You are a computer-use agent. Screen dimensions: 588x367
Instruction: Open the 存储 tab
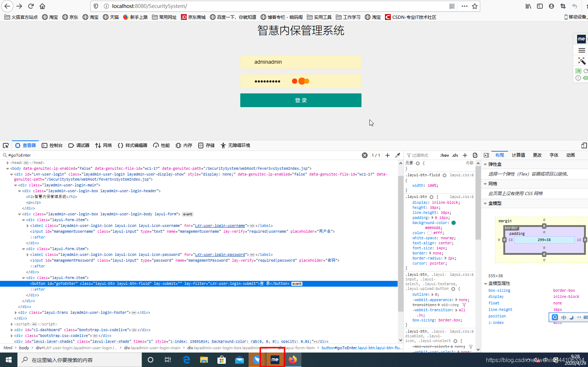[x=206, y=145]
